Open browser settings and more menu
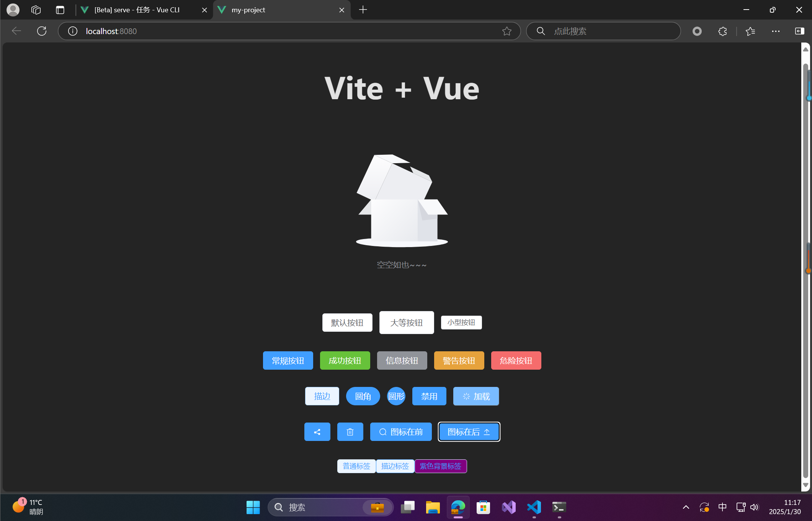Image resolution: width=812 pixels, height=521 pixels. coord(776,31)
